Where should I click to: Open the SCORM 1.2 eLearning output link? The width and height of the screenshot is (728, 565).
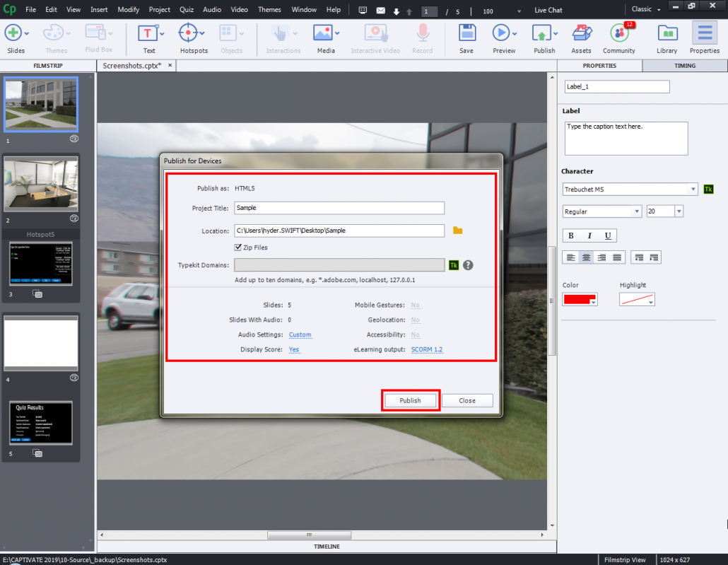[x=426, y=349]
